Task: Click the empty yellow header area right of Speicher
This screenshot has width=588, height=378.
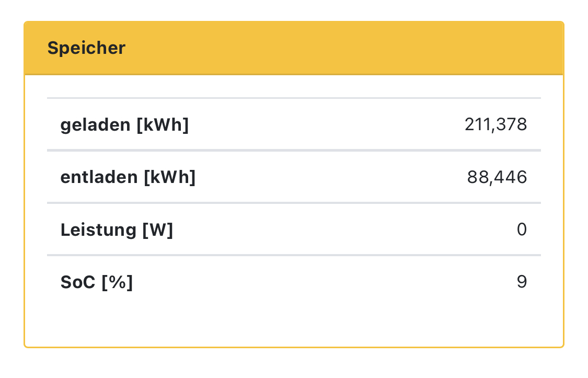Action: [x=340, y=48]
